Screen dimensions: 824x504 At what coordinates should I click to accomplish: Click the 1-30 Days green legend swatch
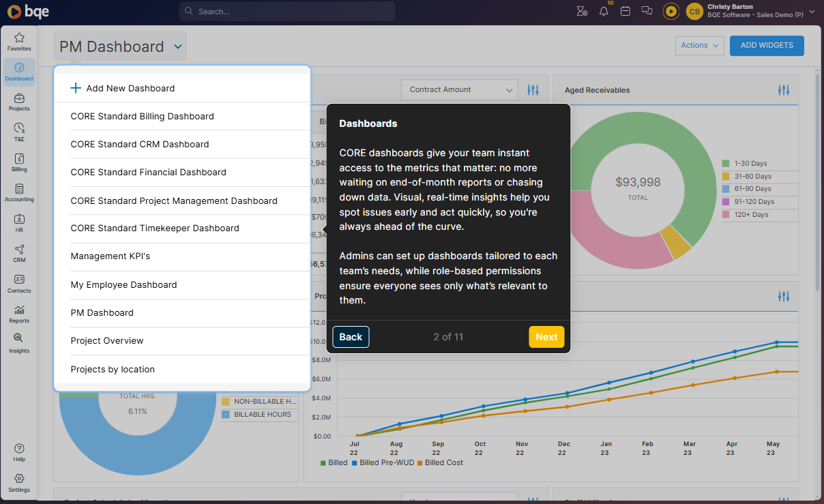pos(726,164)
